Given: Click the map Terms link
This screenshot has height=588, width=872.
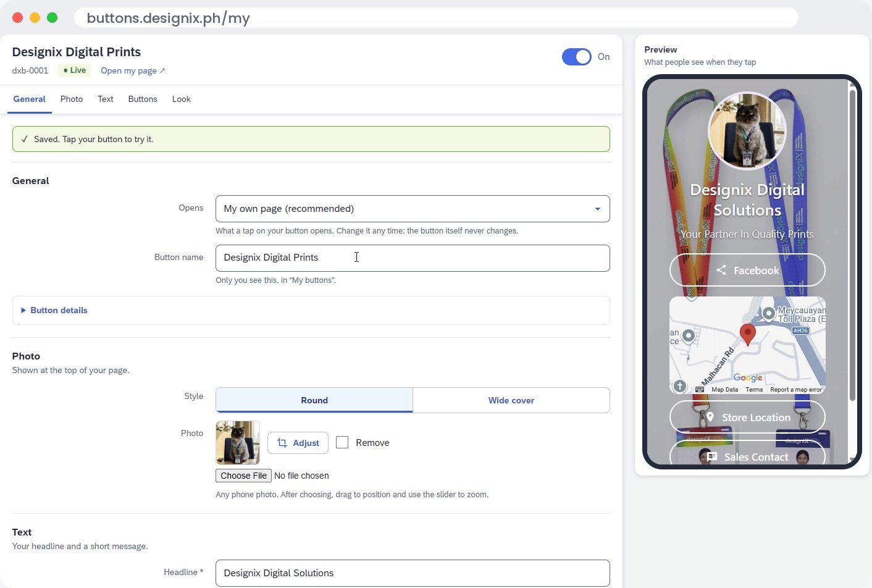Looking at the screenshot, I should (754, 390).
